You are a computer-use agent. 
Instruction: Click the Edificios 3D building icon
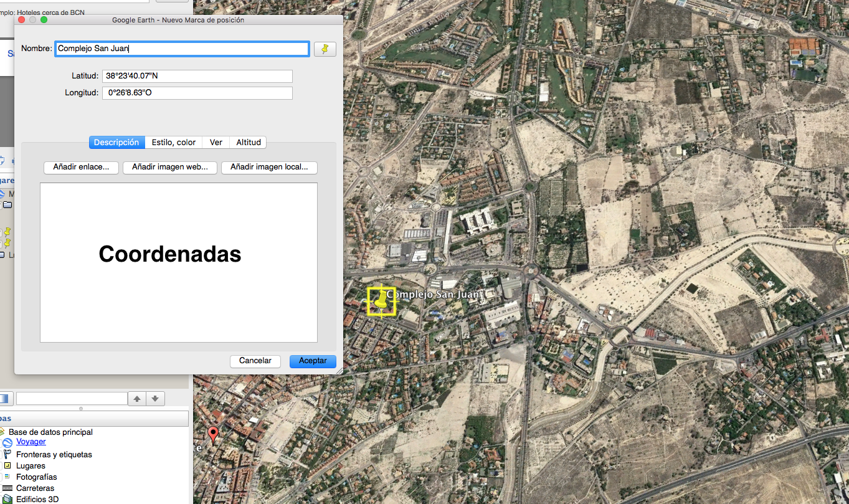coord(7,499)
